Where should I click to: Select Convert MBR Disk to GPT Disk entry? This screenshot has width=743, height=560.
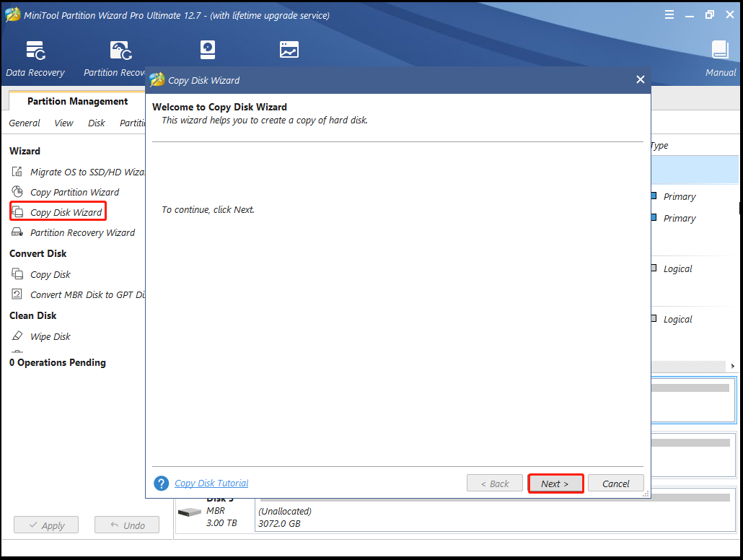(88, 294)
